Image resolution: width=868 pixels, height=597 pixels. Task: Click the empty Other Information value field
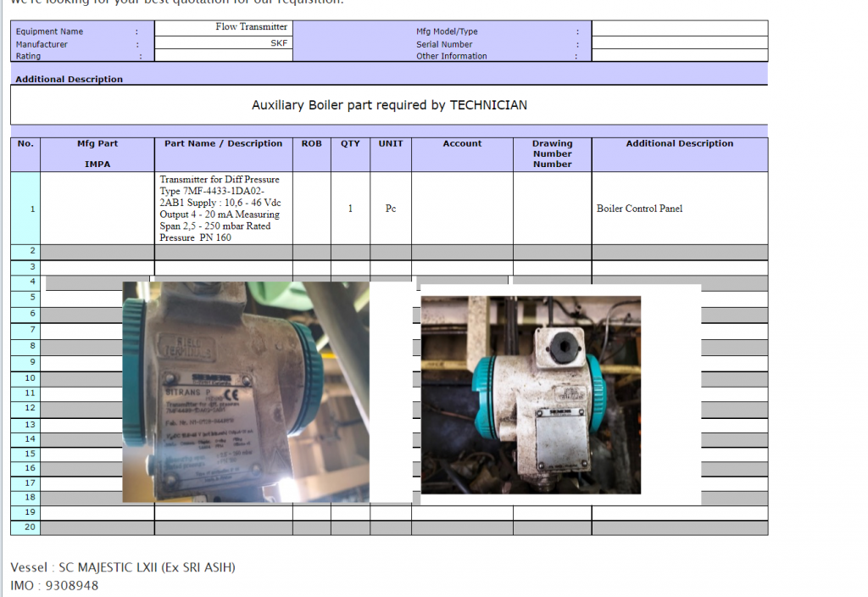[x=679, y=56]
